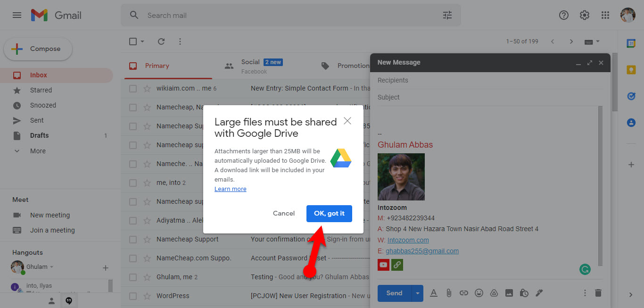Refresh the inbox

click(161, 42)
